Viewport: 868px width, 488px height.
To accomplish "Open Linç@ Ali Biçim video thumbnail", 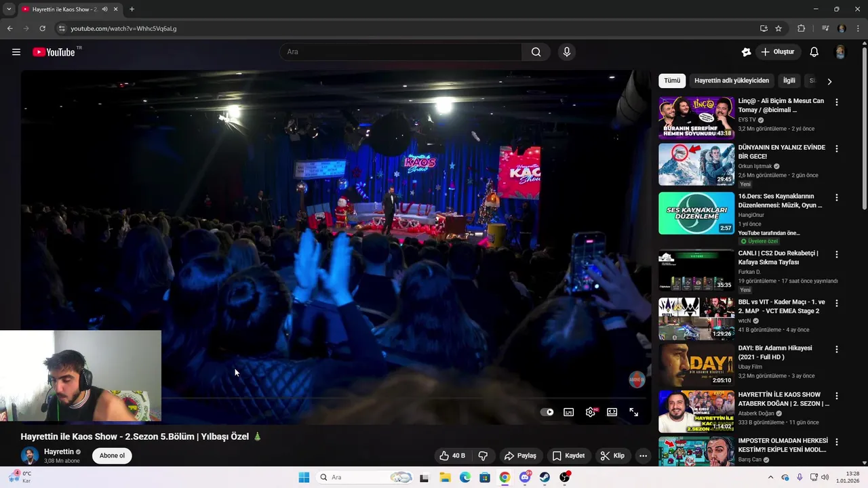I will point(696,117).
